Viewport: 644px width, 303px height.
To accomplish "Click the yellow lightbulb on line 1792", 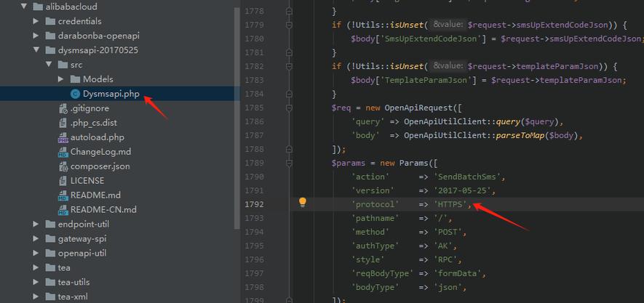I will pyautogui.click(x=303, y=202).
